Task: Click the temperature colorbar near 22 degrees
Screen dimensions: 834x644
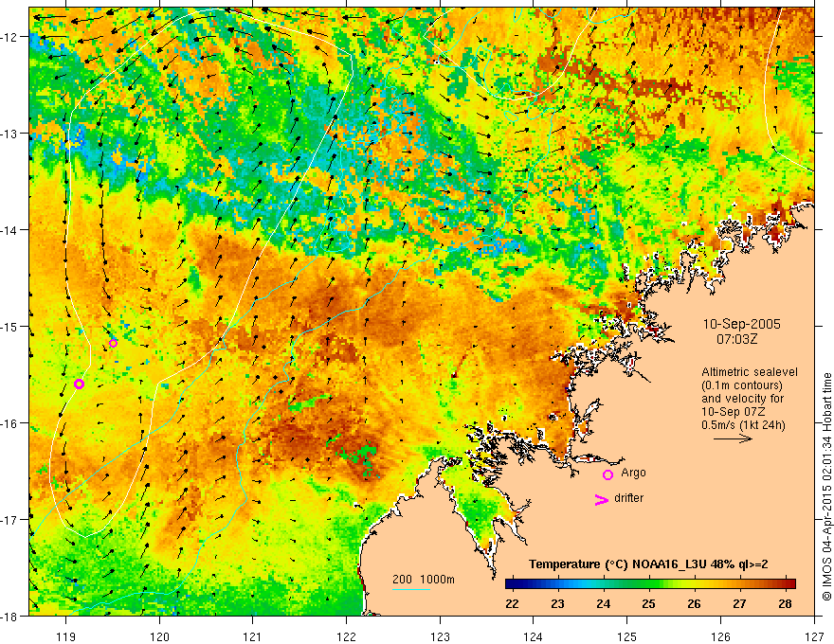Action: (512, 584)
